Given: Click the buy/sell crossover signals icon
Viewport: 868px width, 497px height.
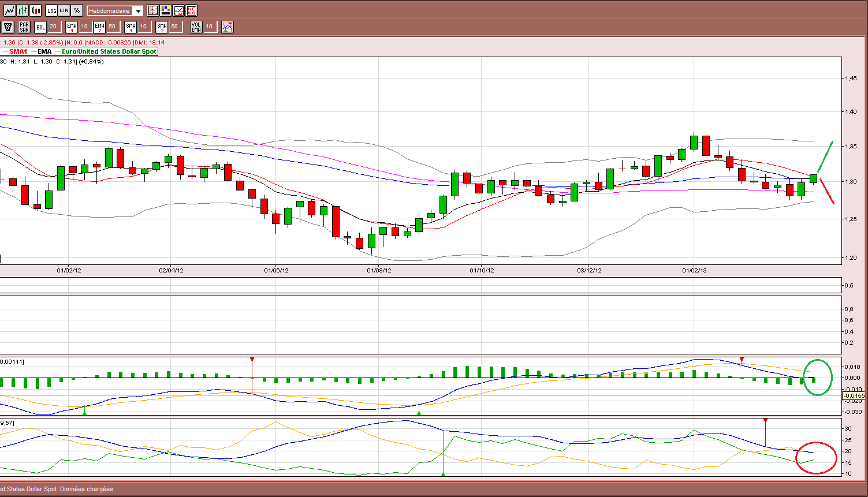Looking at the screenshot, I should [x=228, y=27].
